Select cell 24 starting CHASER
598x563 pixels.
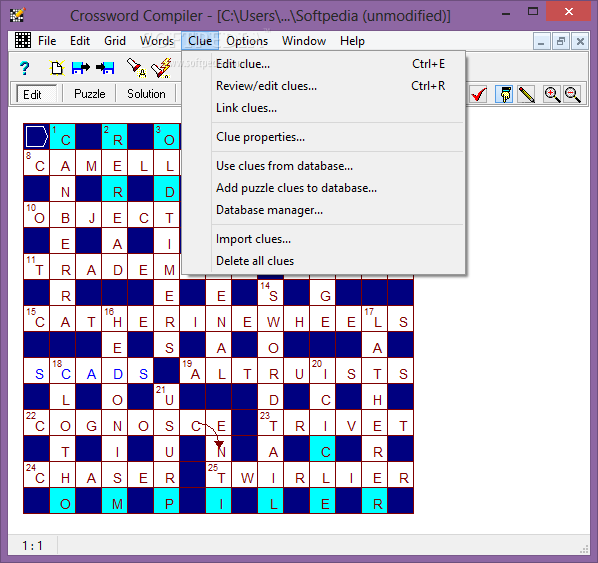(x=37, y=474)
